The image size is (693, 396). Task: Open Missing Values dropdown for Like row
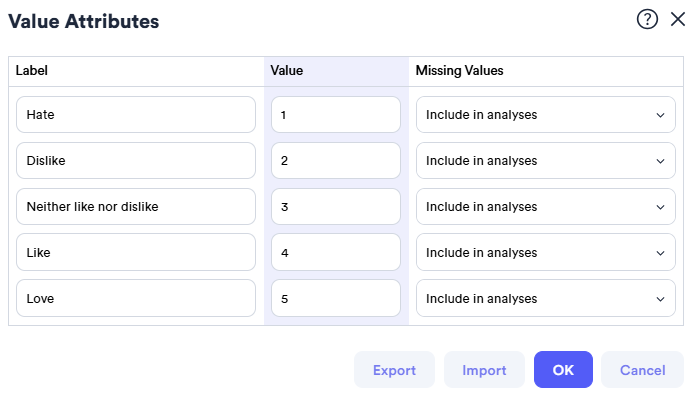(x=545, y=252)
